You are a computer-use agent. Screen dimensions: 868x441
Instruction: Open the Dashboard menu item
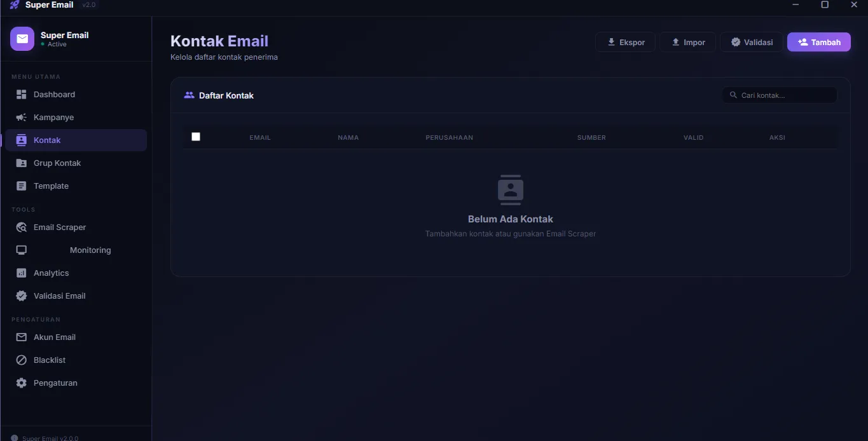76,95
